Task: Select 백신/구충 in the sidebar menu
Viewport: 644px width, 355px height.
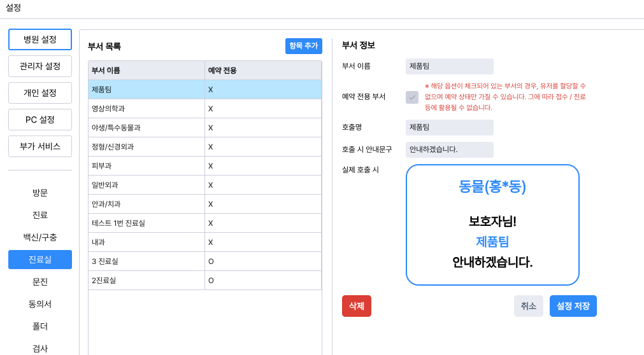Action: pyautogui.click(x=40, y=237)
